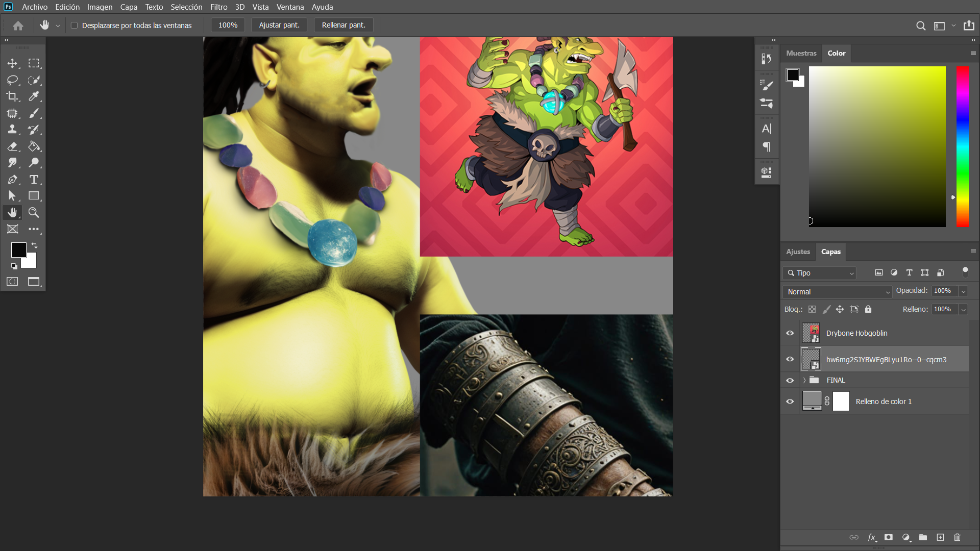Toggle layer filtering on or off
Viewport: 980px width, 551px height.
tap(965, 272)
